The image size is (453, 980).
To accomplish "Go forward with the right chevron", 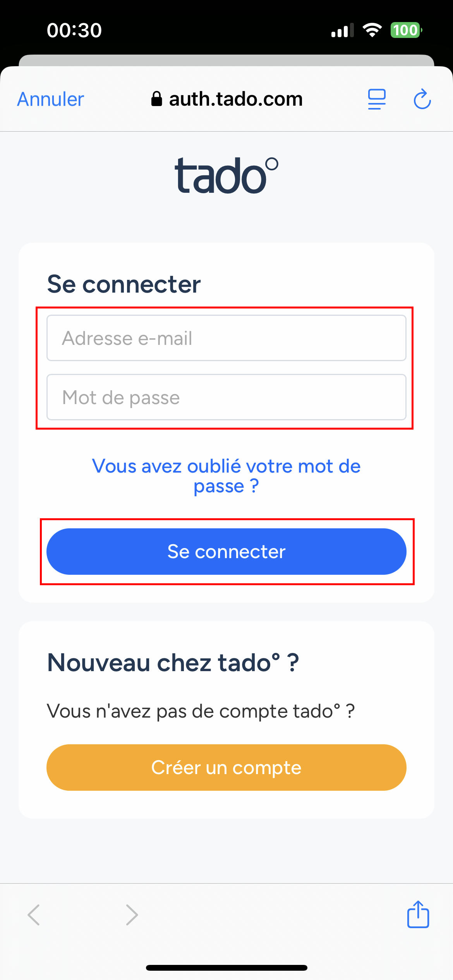I will pos(132,915).
